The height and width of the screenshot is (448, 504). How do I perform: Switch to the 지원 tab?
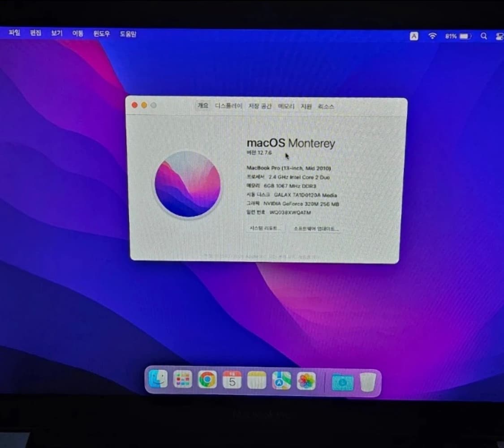(x=306, y=107)
